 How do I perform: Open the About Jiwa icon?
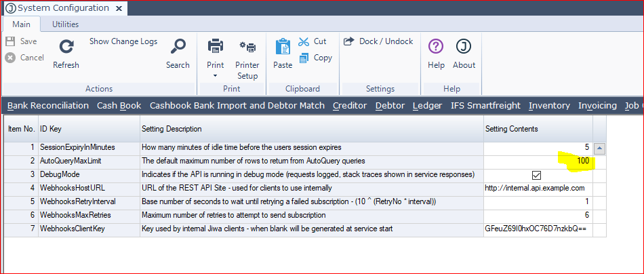click(464, 47)
